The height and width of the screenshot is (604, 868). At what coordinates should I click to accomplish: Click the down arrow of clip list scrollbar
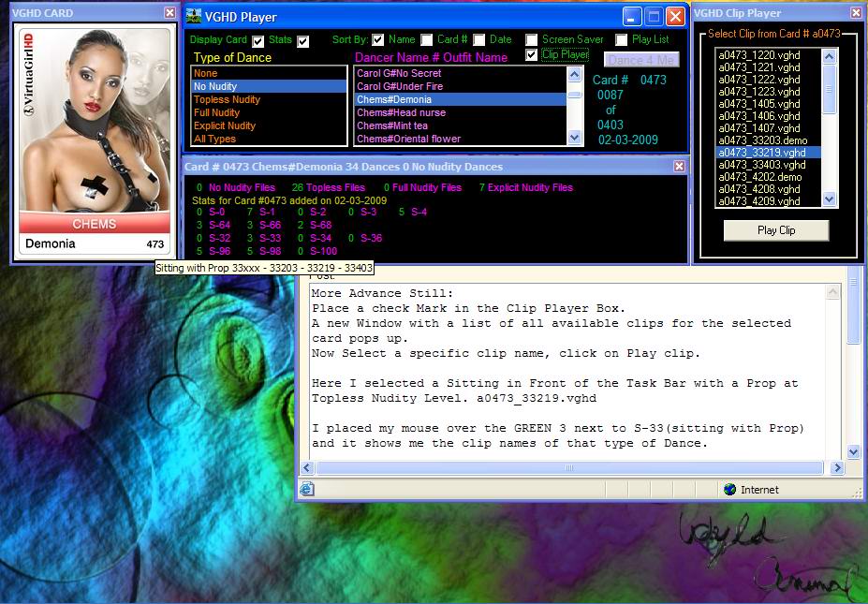pos(830,199)
